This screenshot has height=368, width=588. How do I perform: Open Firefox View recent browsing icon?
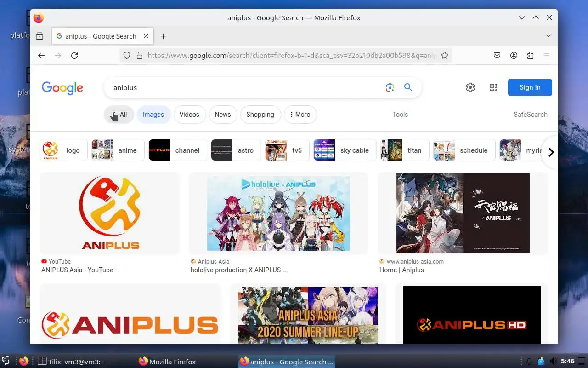tap(40, 36)
